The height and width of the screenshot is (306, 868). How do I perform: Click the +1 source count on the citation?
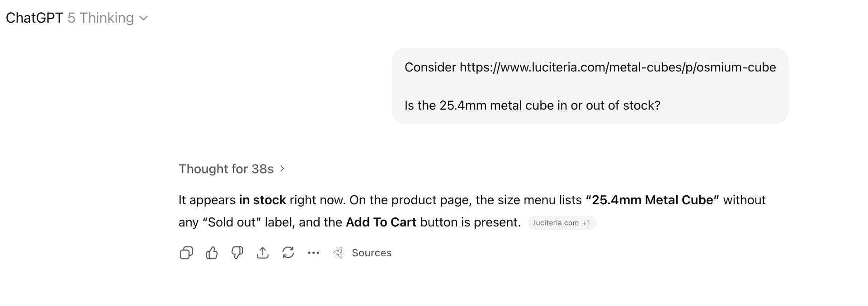(x=587, y=223)
